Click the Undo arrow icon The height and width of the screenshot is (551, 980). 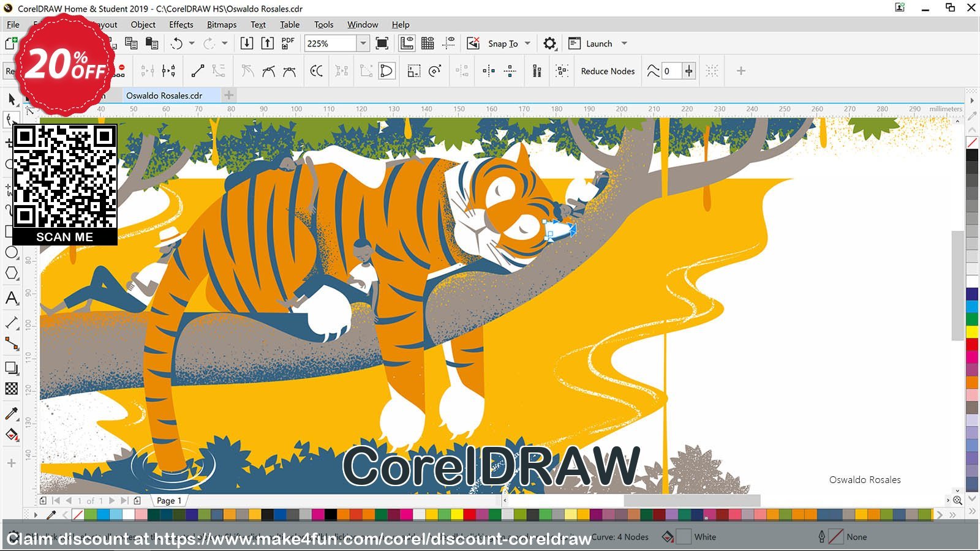coord(177,43)
